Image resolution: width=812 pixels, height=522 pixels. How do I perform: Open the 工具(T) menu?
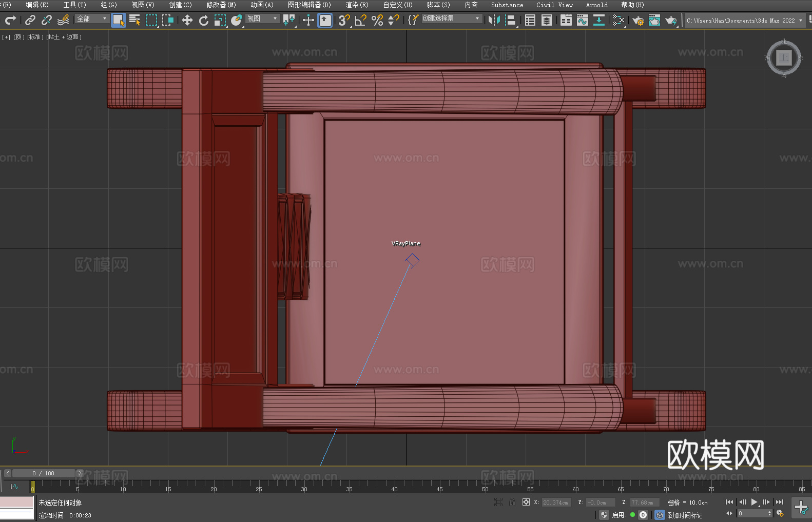click(75, 5)
